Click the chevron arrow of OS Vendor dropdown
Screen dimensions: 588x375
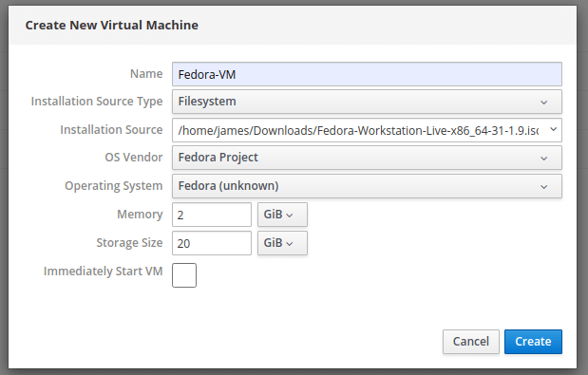(x=543, y=159)
